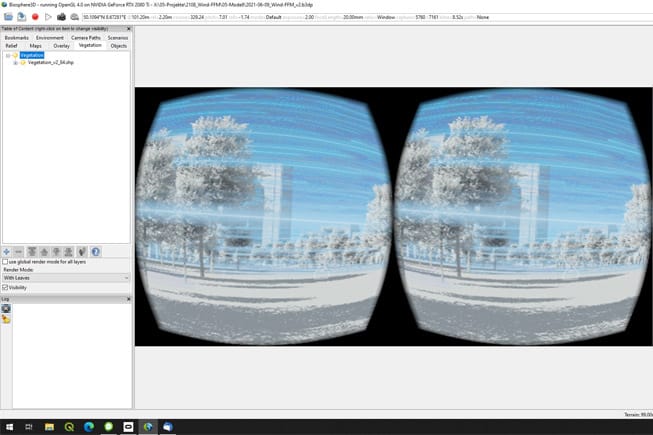Click the camera screenshot icon in toolbar
This screenshot has height=435, width=653.
(61, 17)
